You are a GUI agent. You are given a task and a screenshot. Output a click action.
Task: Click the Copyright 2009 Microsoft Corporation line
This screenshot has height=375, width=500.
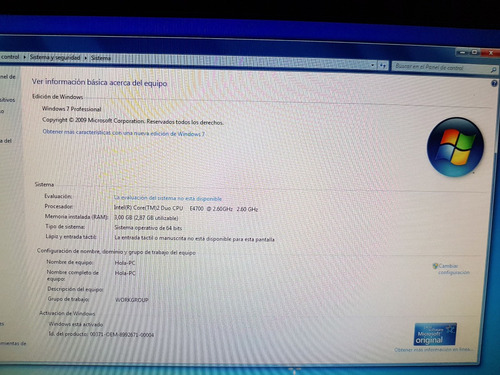133,121
